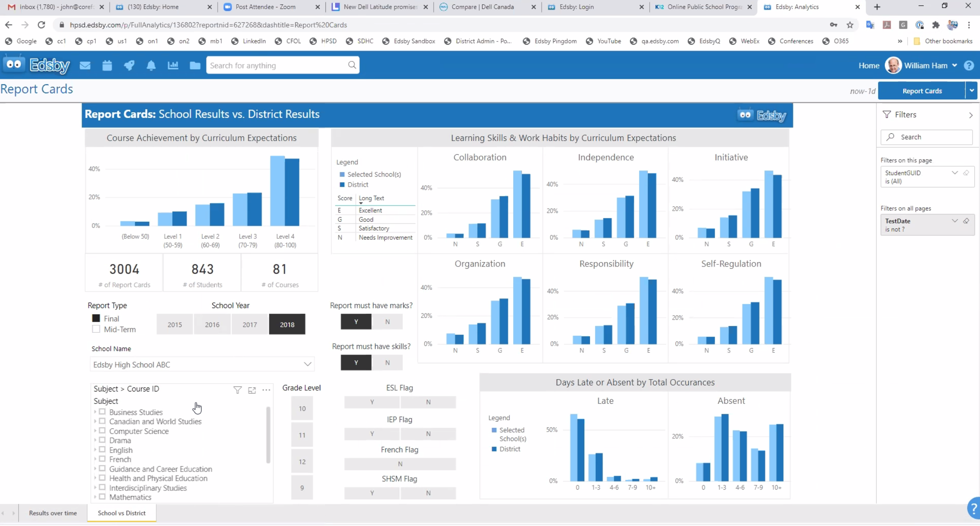
Task: Switch to the 'Results over time' tab
Action: pos(53,513)
